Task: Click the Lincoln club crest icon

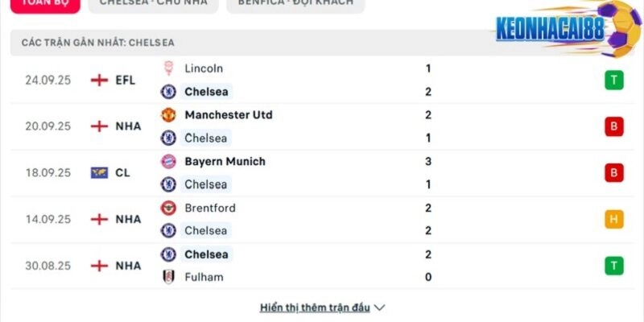Action: click(x=168, y=68)
